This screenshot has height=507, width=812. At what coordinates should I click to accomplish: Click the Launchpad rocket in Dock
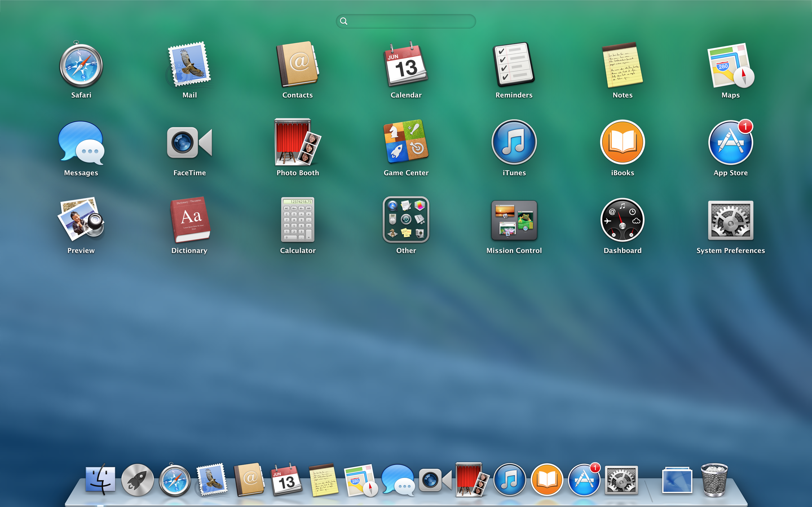tap(137, 480)
